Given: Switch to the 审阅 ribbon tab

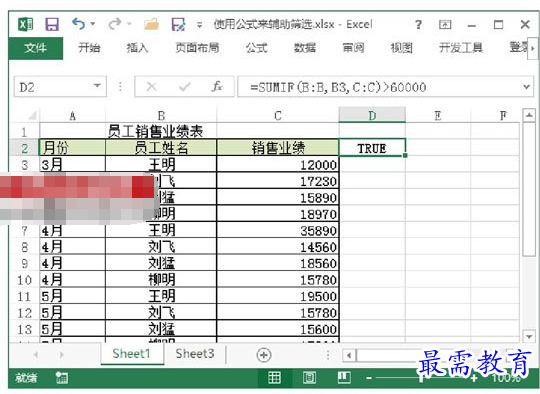Looking at the screenshot, I should [x=353, y=48].
